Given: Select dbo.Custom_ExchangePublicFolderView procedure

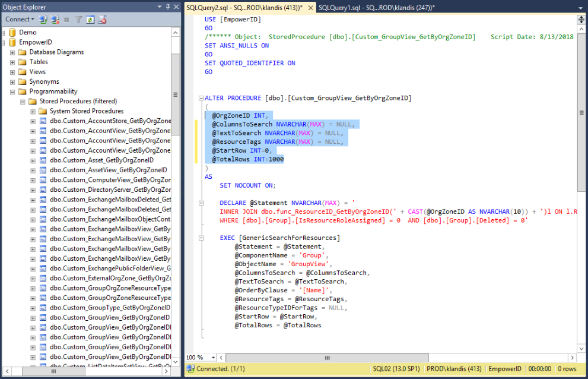Looking at the screenshot, I should click(110, 268).
